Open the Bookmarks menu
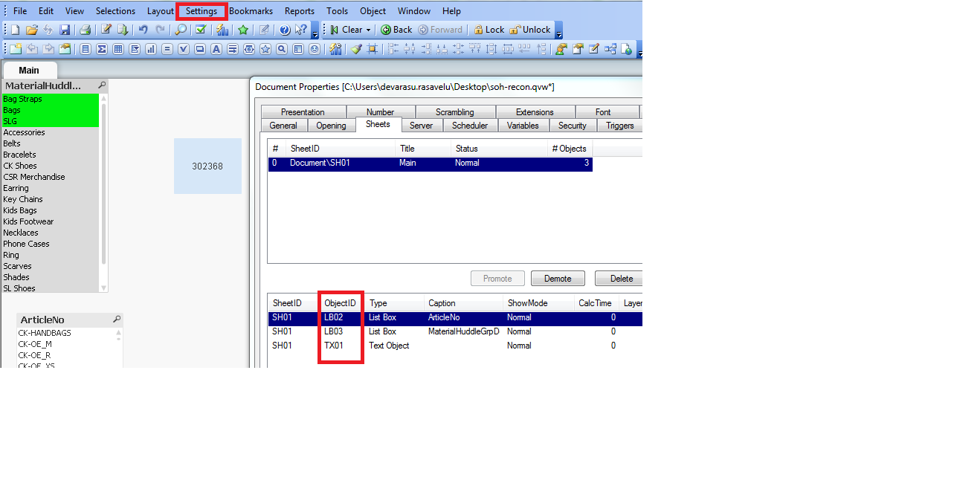The image size is (980, 483). [251, 11]
